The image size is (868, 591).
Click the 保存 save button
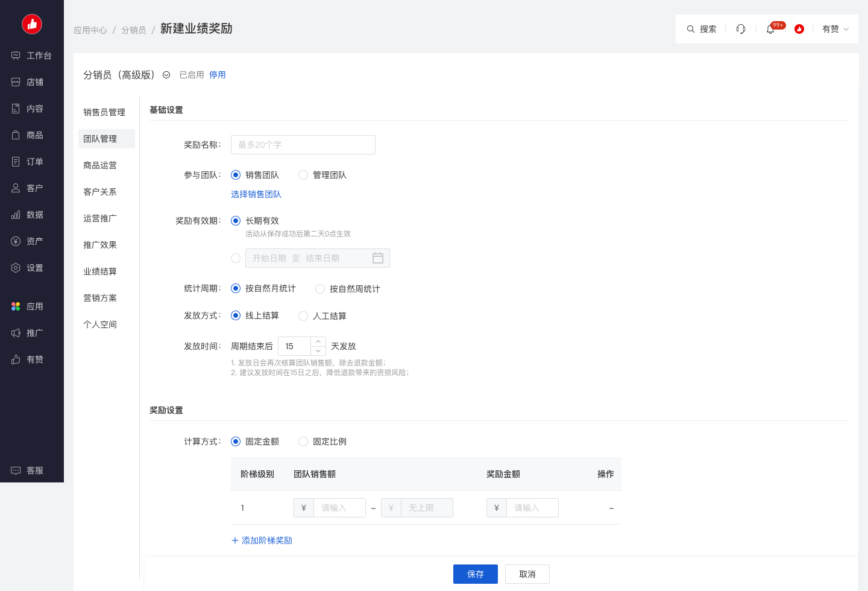tap(476, 574)
